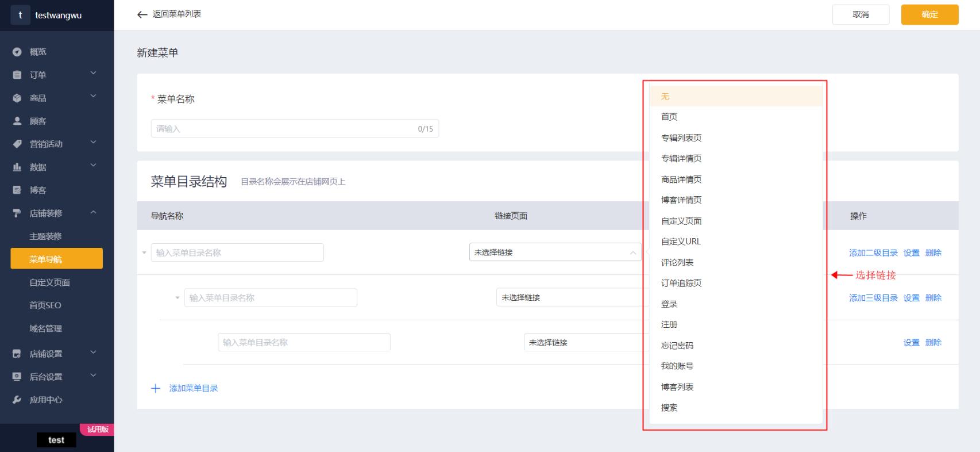
Task: Click the 商品 products box icon
Action: pyautogui.click(x=17, y=98)
